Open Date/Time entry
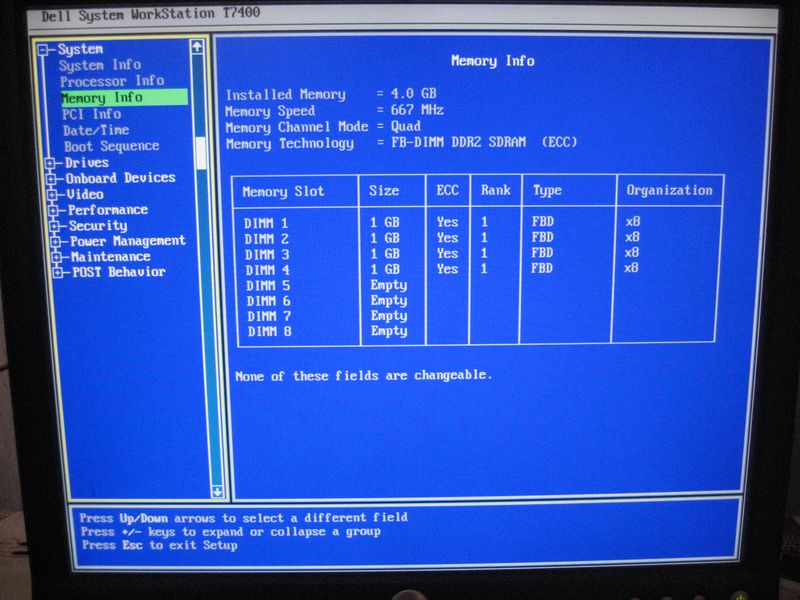Image resolution: width=800 pixels, height=600 pixels. 96,130
